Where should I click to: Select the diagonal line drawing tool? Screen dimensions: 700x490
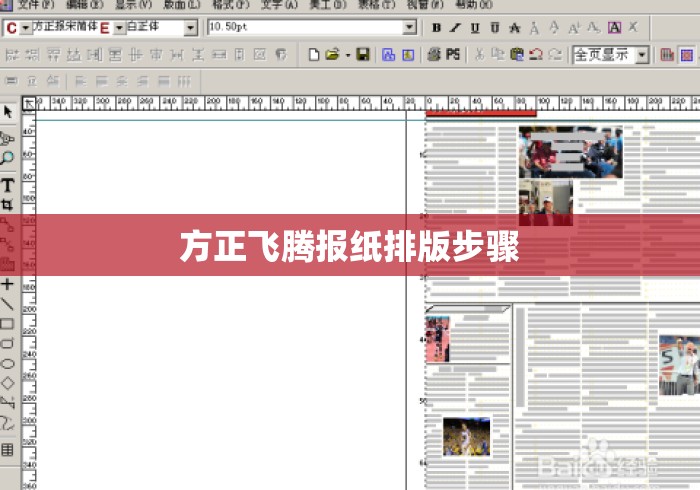tap(7, 304)
